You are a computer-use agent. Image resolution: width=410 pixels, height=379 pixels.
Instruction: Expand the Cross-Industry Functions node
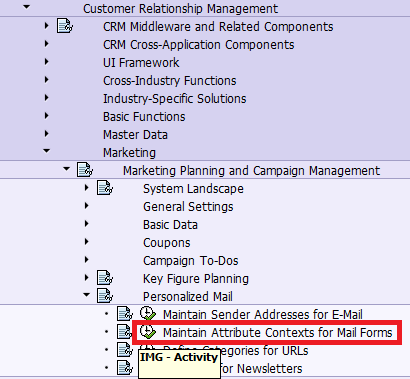pyautogui.click(x=47, y=80)
